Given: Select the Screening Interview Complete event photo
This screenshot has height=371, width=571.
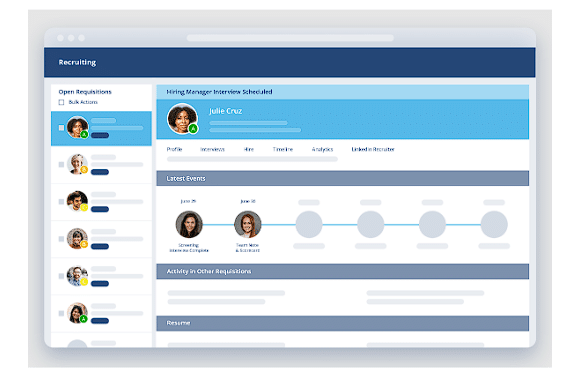Looking at the screenshot, I should point(189,224).
